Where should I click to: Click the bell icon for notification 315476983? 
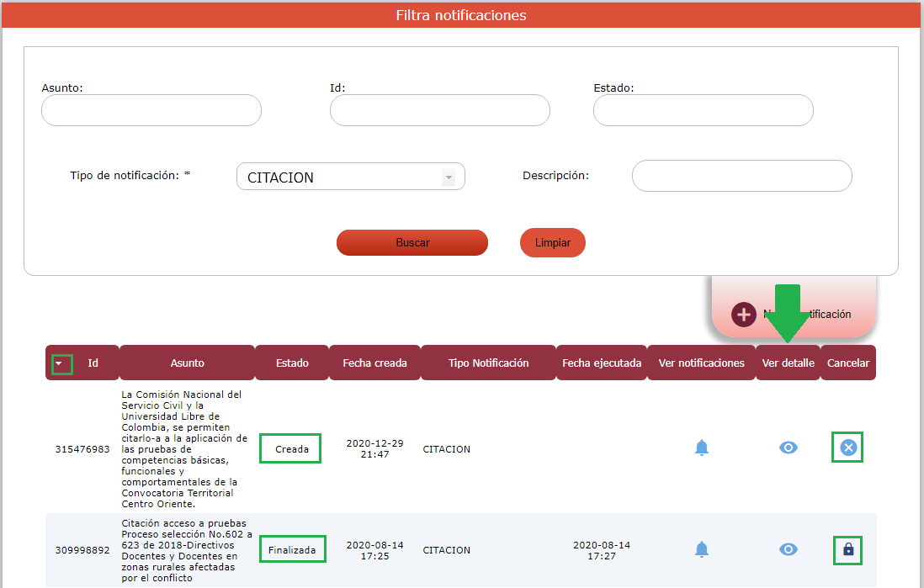tap(702, 448)
